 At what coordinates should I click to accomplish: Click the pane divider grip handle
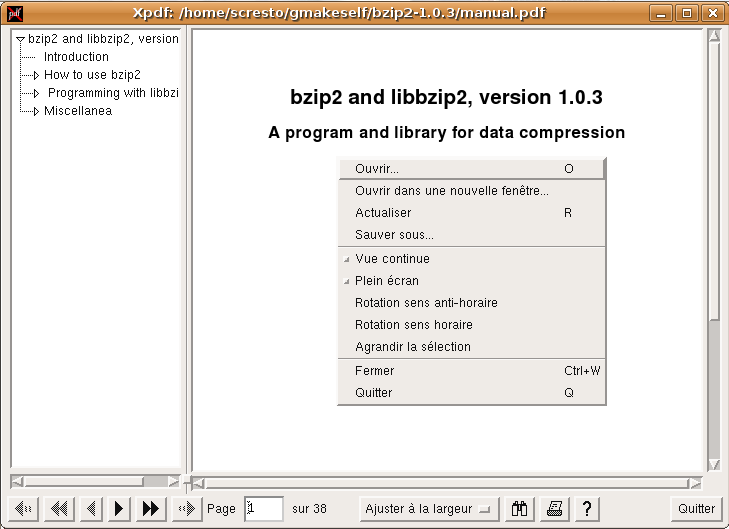186,481
